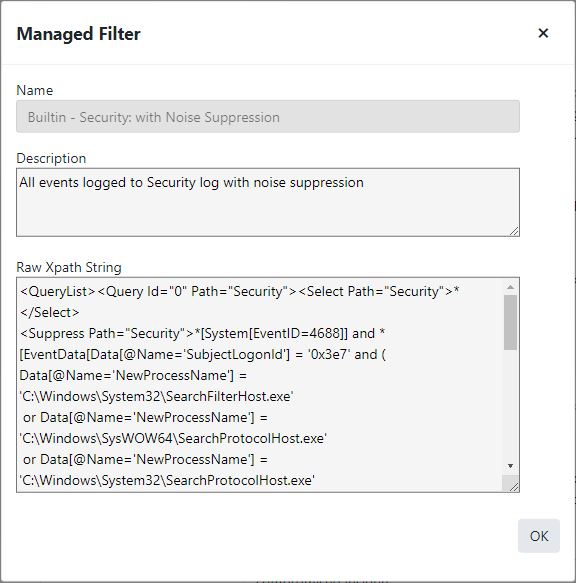
Task: Click the Managed Filter dialog title
Action: pyautogui.click(x=78, y=34)
